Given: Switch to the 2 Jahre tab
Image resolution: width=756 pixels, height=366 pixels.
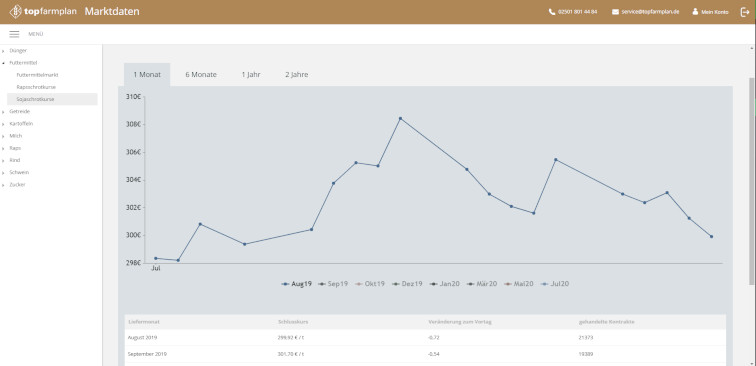Looking at the screenshot, I should click(x=297, y=75).
